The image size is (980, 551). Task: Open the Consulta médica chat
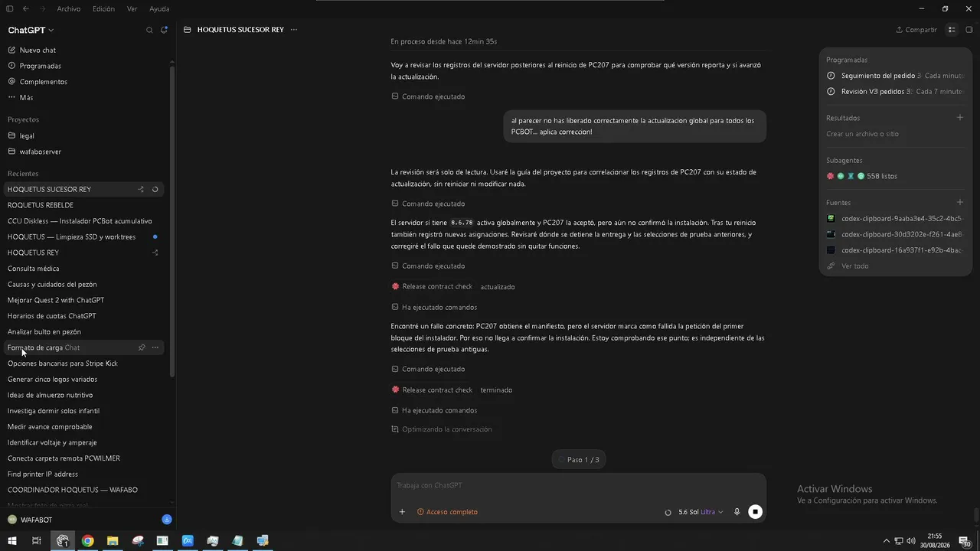pyautogui.click(x=85, y=269)
